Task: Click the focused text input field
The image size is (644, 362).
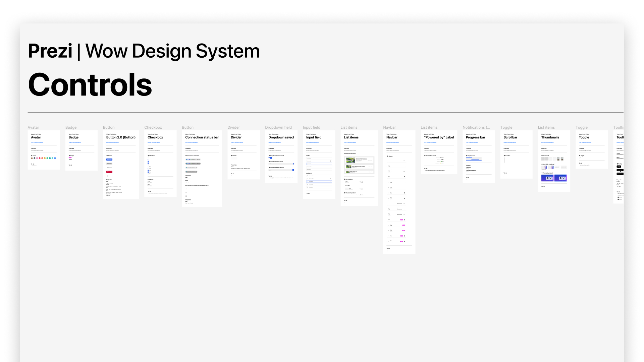Action: coord(319,164)
